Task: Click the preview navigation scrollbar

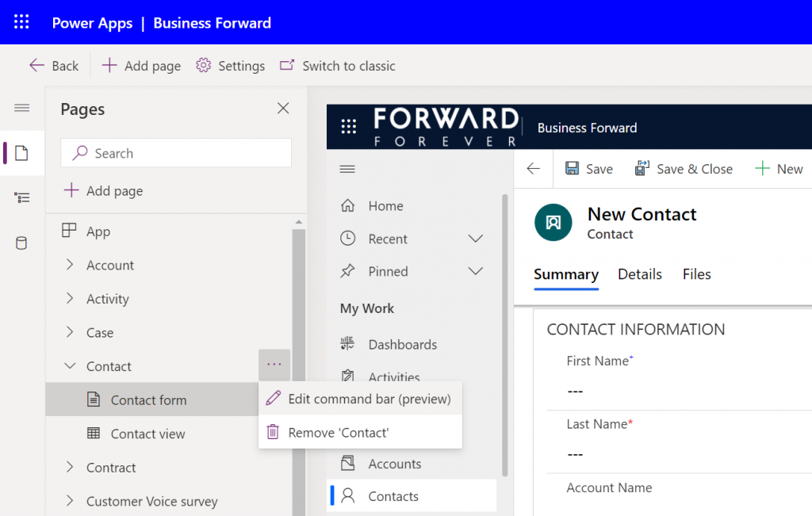Action: coord(505,335)
